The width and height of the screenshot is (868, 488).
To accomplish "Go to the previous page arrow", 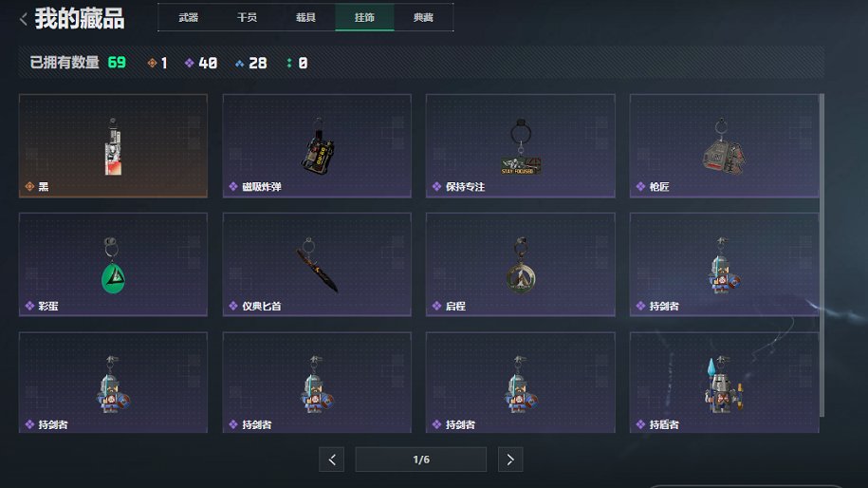I will pyautogui.click(x=332, y=460).
